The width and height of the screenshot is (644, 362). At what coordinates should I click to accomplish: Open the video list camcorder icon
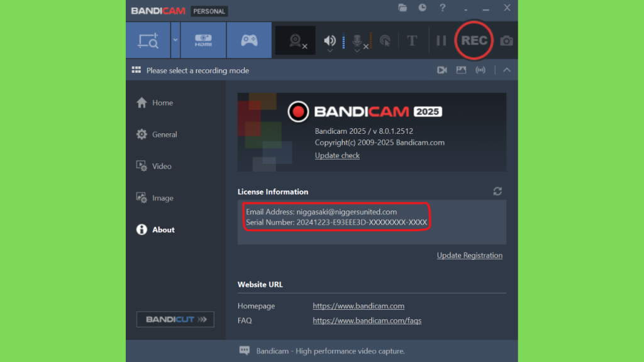(x=442, y=70)
